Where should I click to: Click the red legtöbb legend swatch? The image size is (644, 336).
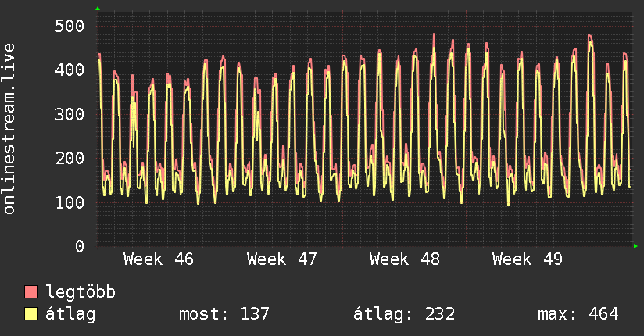pos(31,292)
